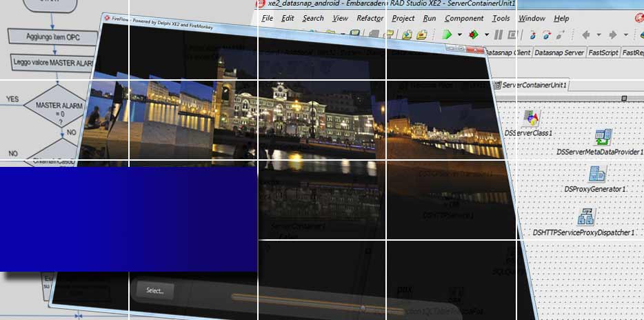The height and width of the screenshot is (320, 644).
Task: Open the Component menu
Action: pyautogui.click(x=463, y=18)
